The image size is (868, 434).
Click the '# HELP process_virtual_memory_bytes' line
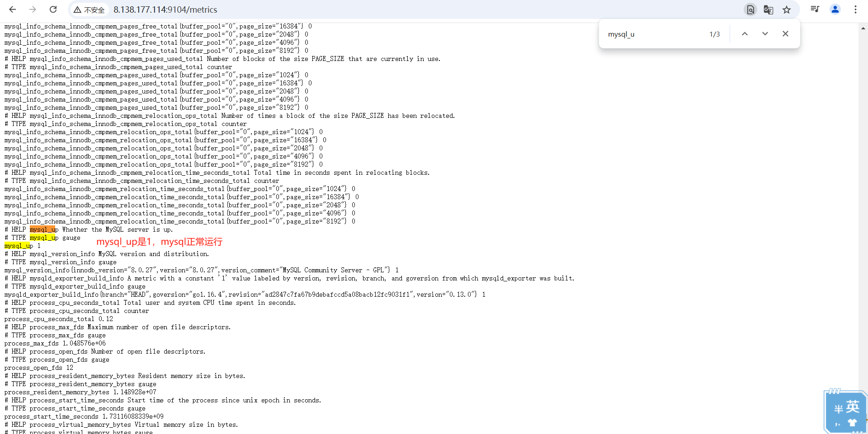pyautogui.click(x=121, y=425)
